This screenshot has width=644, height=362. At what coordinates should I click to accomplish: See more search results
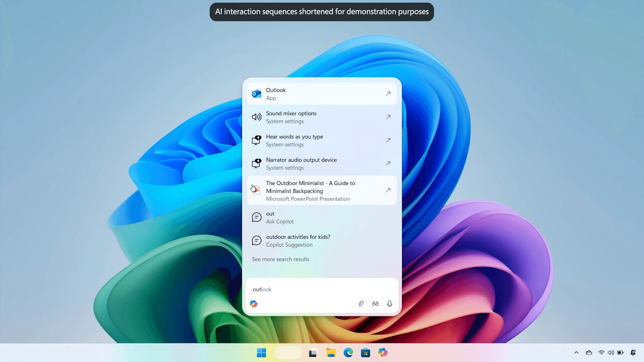280,259
